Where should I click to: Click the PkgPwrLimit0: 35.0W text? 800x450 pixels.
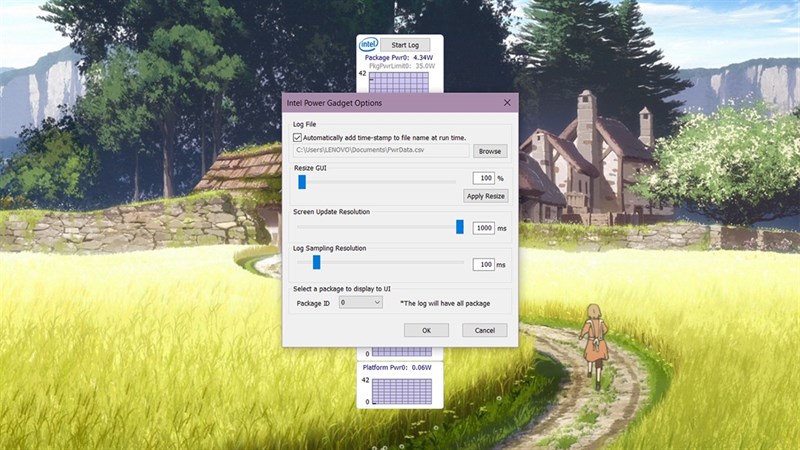(402, 66)
